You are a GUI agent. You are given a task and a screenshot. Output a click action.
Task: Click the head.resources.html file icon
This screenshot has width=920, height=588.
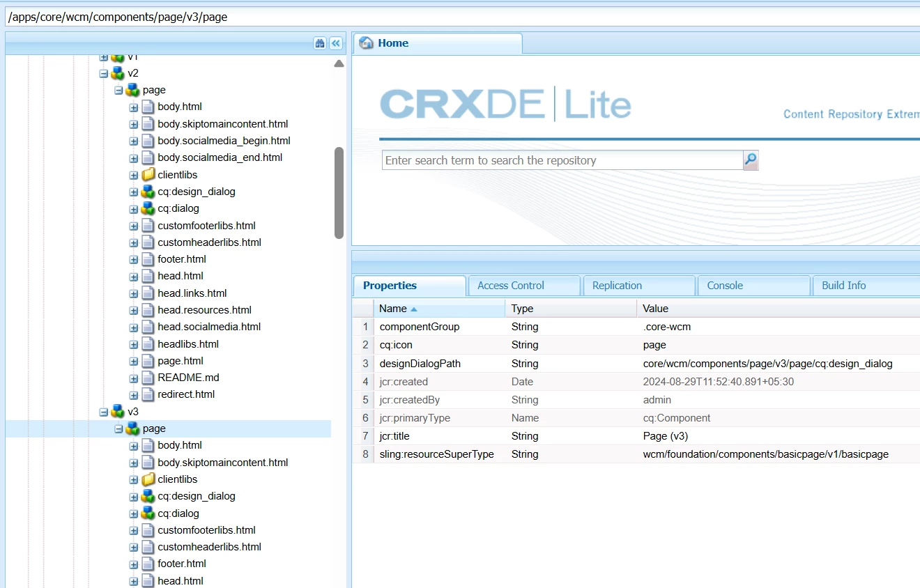click(148, 310)
